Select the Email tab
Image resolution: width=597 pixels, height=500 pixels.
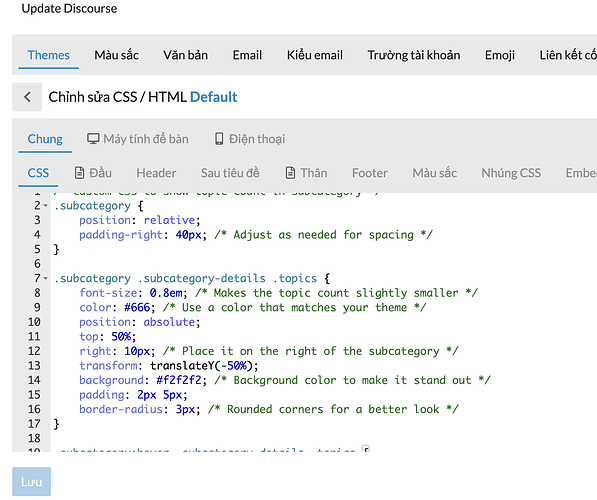(x=247, y=55)
